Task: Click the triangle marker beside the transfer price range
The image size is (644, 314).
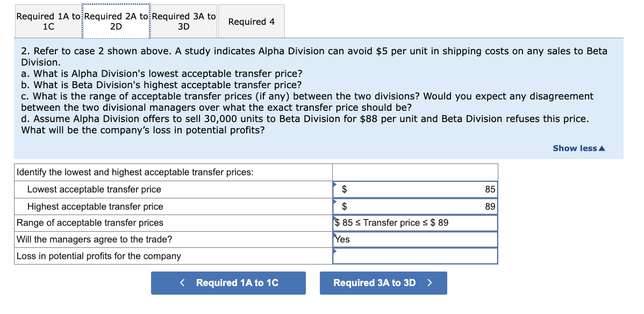Action: (334, 219)
